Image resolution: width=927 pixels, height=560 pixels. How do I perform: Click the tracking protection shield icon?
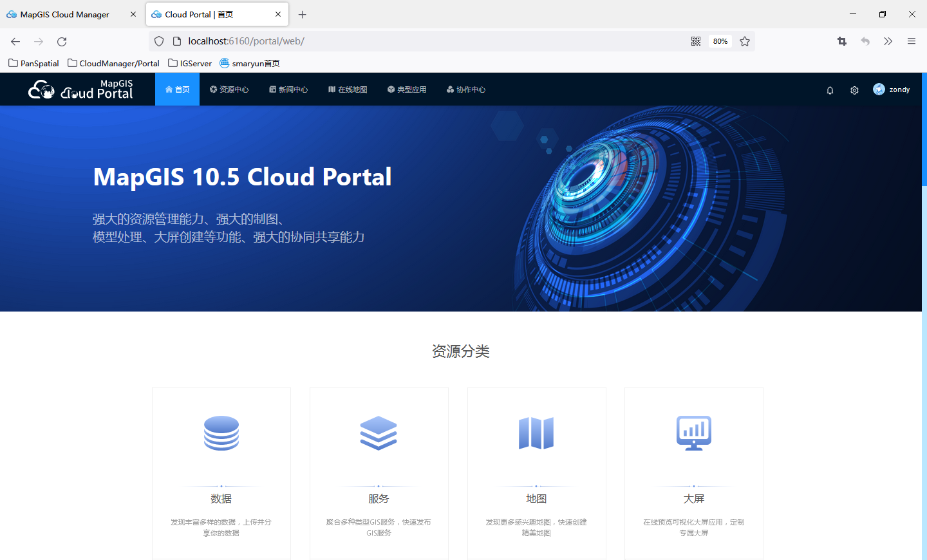coord(159,41)
